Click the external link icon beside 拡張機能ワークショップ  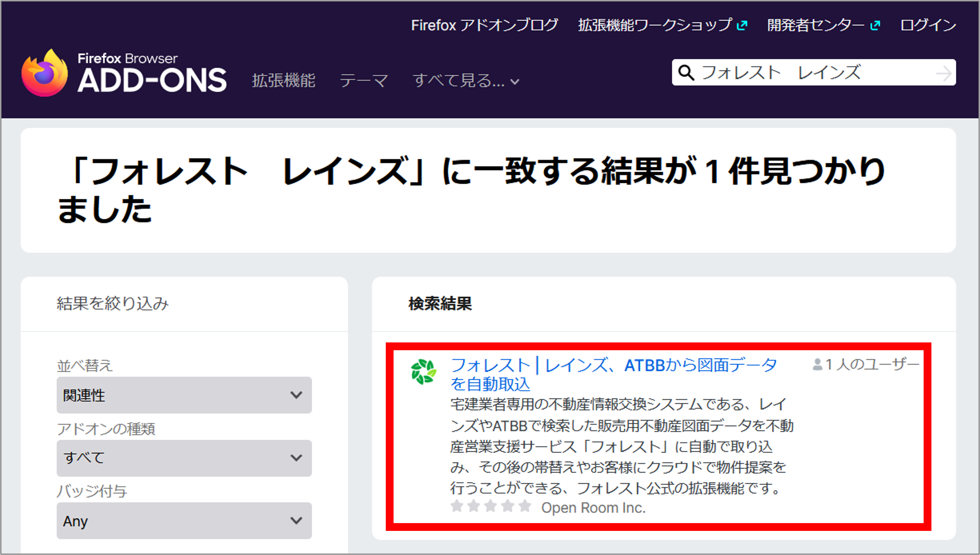click(x=742, y=26)
